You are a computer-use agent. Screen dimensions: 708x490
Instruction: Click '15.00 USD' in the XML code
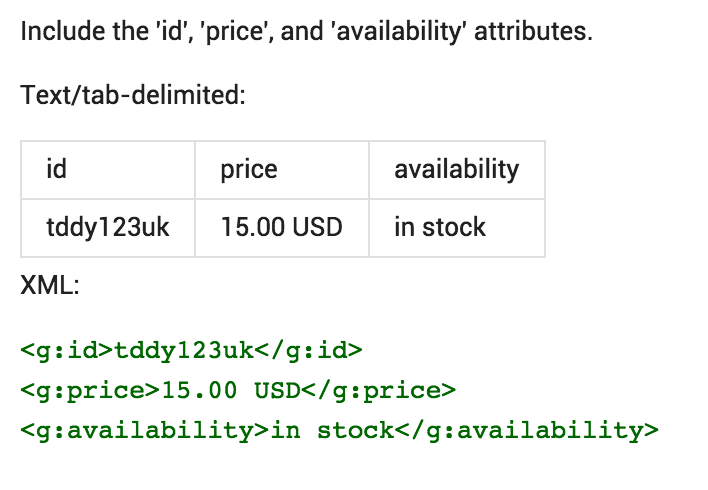click(231, 391)
